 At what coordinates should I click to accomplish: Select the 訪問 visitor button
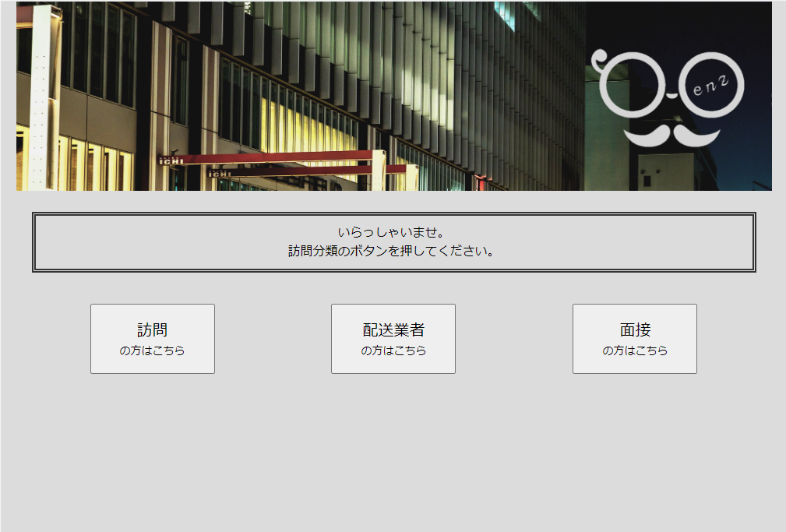pyautogui.click(x=153, y=339)
